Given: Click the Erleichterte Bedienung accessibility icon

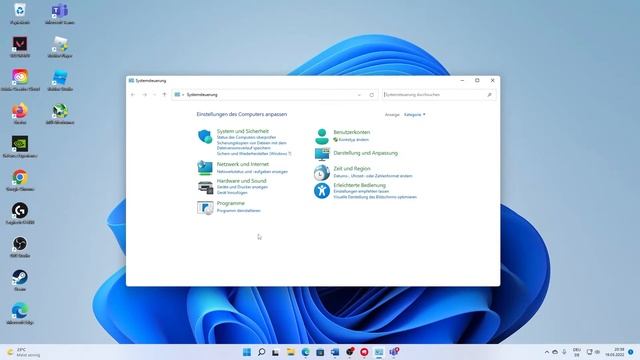Looking at the screenshot, I should point(322,191).
